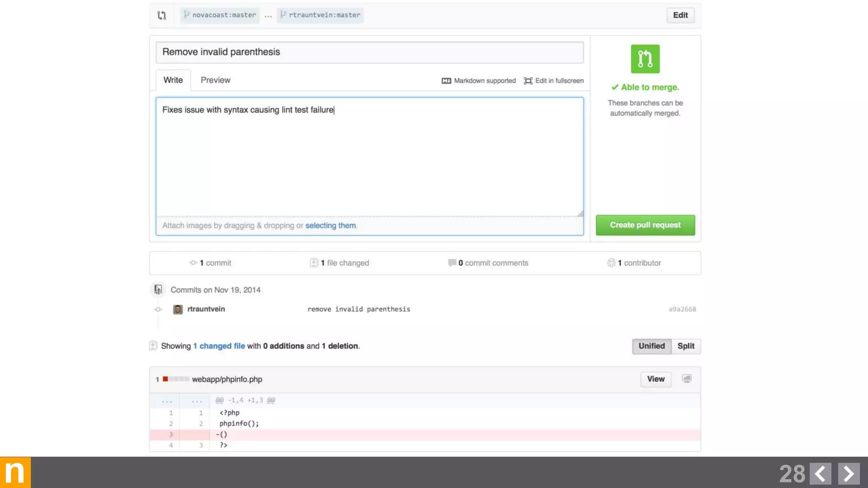868x488 pixels.
Task: Switch diff view to Split
Action: (x=686, y=346)
